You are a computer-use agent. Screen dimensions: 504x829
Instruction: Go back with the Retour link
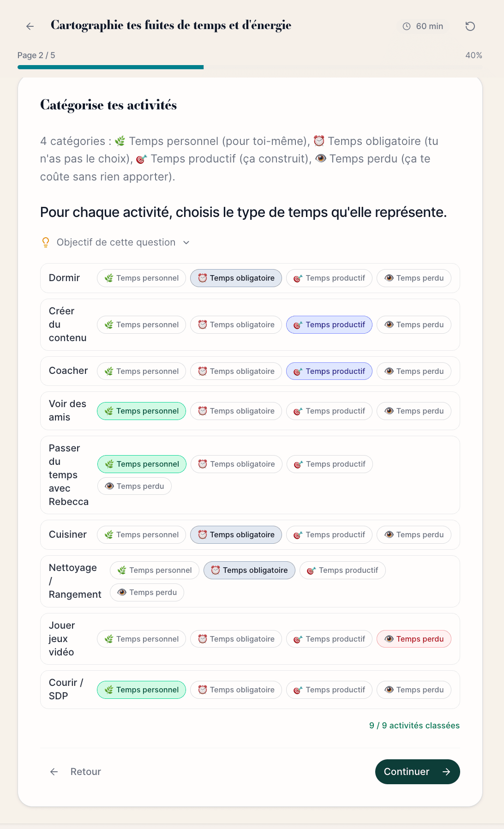(75, 771)
